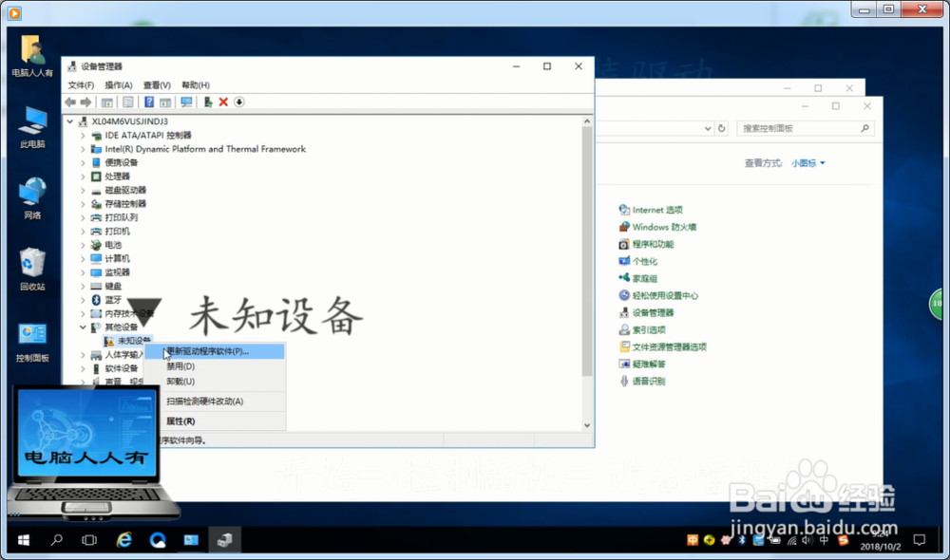This screenshot has height=560, width=950.
Task: Click the 回收站 desktop icon
Action: coord(32,270)
